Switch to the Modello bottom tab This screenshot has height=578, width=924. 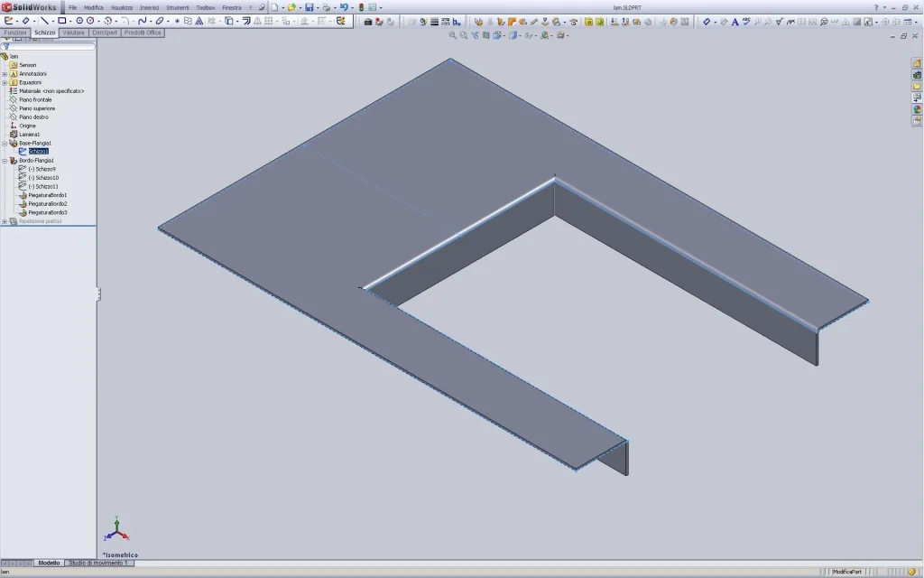click(x=49, y=564)
